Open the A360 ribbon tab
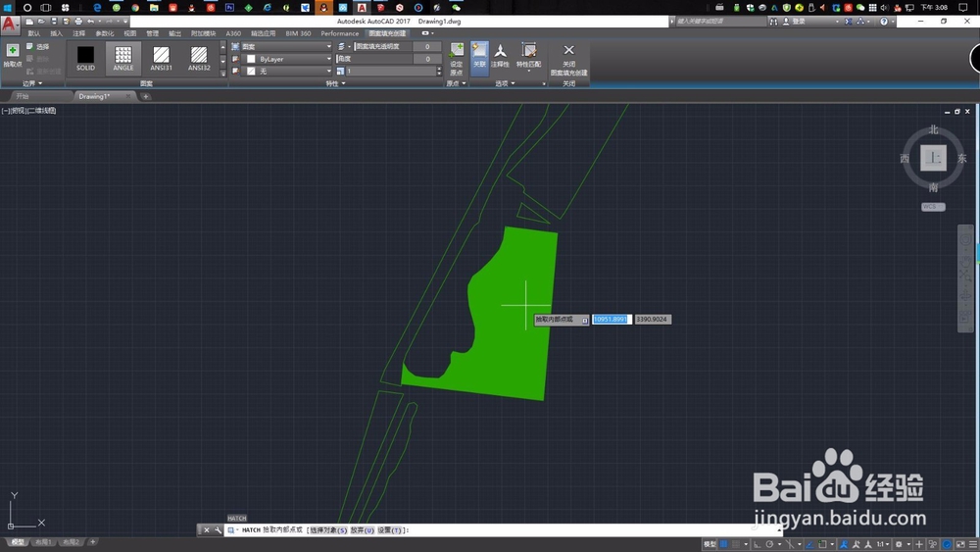The height and width of the screenshot is (552, 980). (233, 33)
